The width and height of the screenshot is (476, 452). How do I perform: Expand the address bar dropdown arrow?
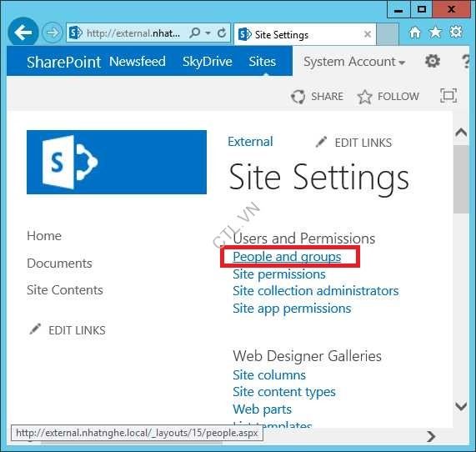(208, 33)
